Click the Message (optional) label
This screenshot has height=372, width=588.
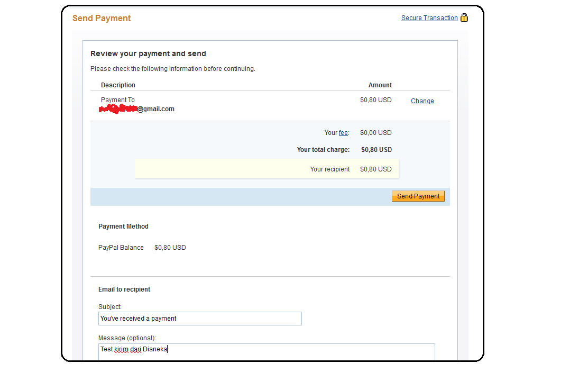127,338
